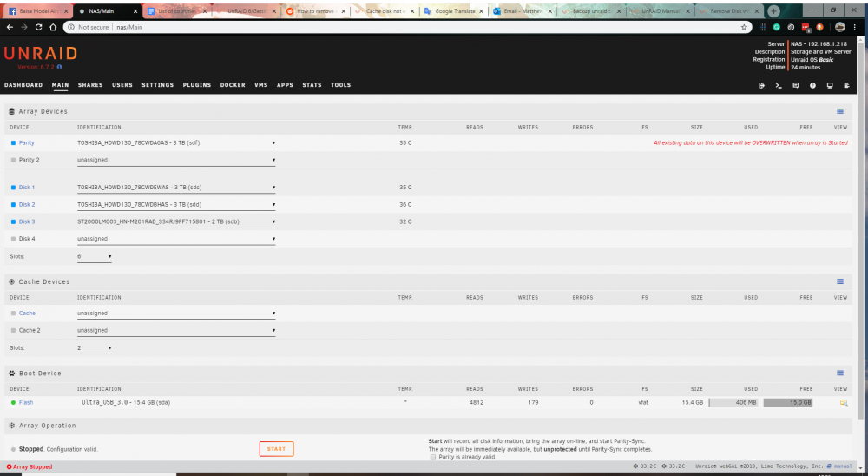Click the Flash free space bar 15.0 GB

click(x=788, y=403)
